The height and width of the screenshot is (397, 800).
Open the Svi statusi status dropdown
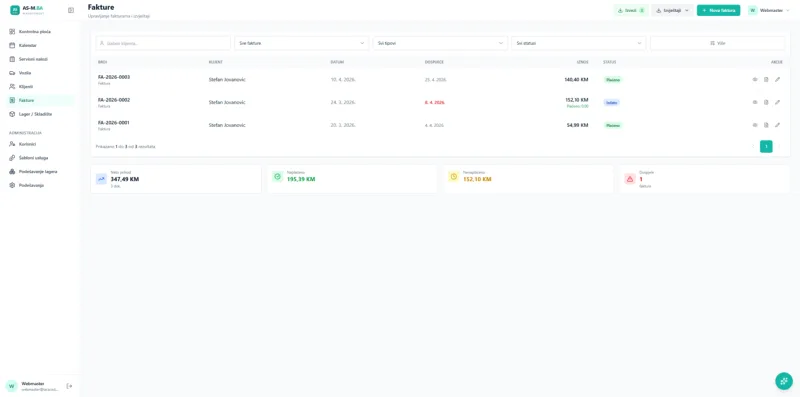click(579, 43)
